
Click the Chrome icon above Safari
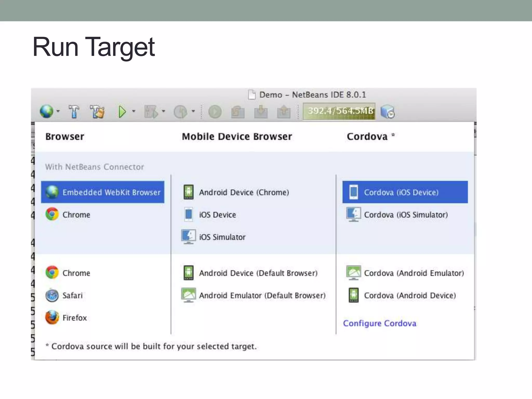52,272
